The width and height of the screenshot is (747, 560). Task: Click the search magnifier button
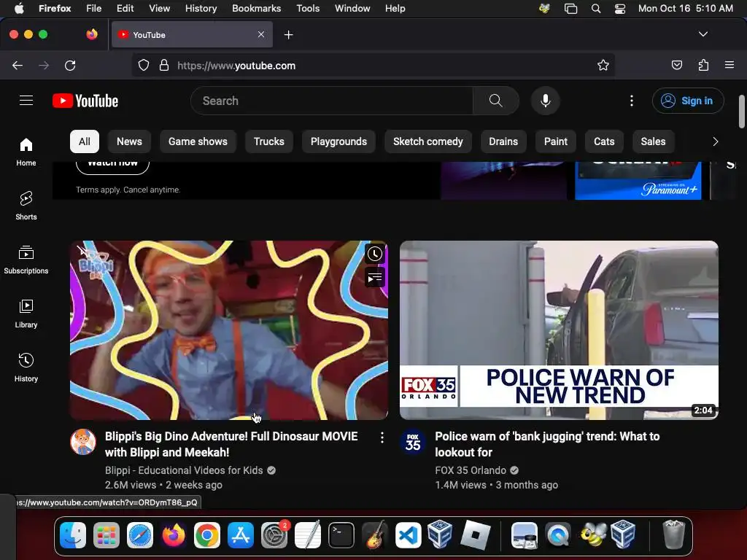tap(495, 101)
